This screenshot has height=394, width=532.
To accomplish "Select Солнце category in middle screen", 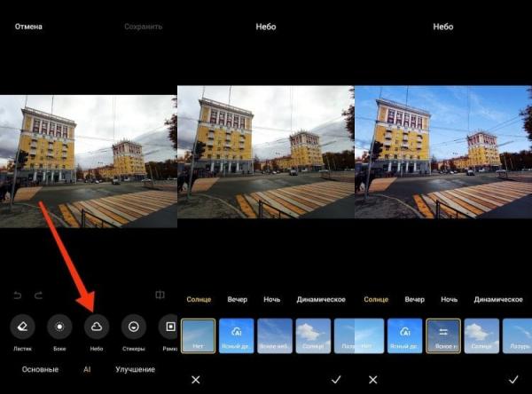I will (x=199, y=300).
